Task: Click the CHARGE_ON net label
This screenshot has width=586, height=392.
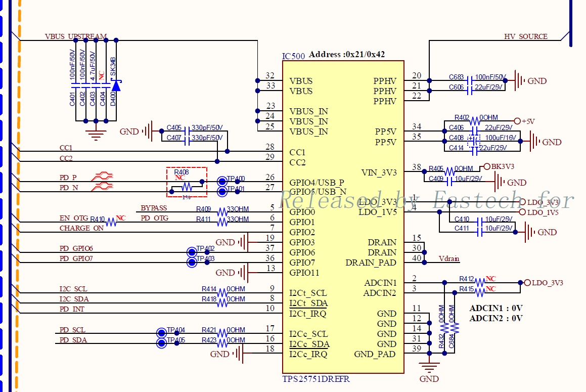Action: coord(81,228)
